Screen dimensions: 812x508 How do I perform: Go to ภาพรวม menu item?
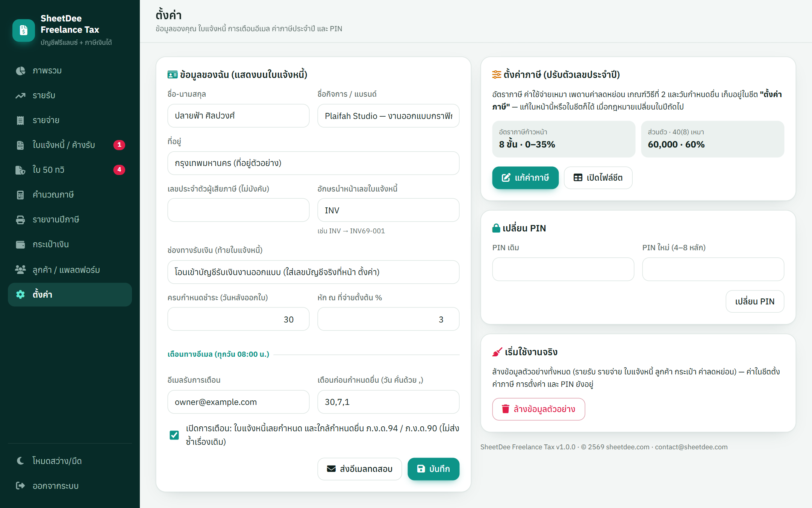click(x=70, y=71)
